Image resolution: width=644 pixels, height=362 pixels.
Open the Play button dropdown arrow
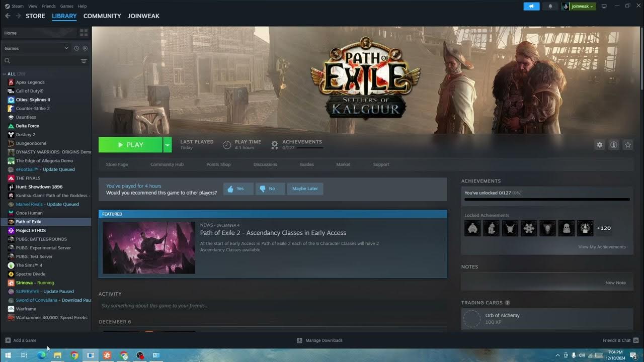tap(167, 145)
